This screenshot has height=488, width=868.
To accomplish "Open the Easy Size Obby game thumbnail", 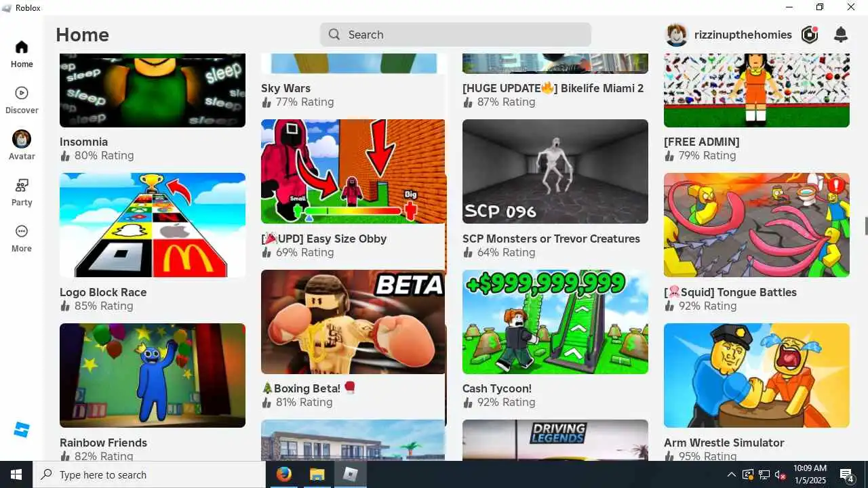I will 353,171.
